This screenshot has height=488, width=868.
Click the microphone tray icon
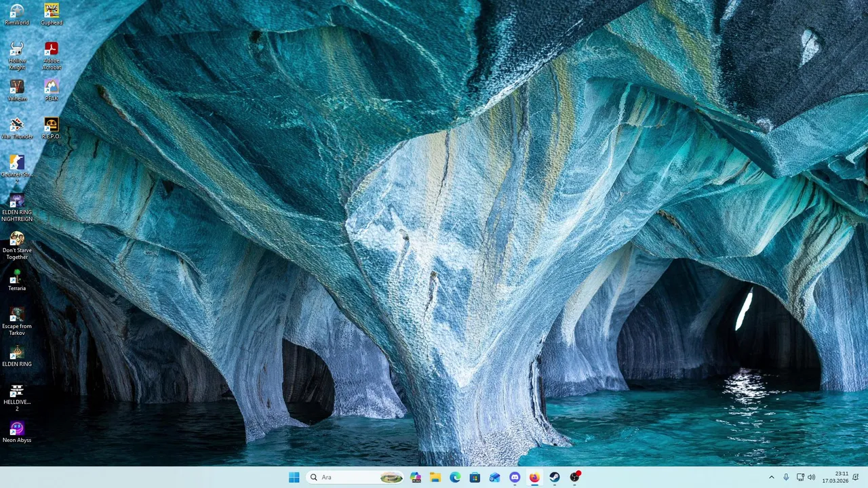pyautogui.click(x=786, y=477)
